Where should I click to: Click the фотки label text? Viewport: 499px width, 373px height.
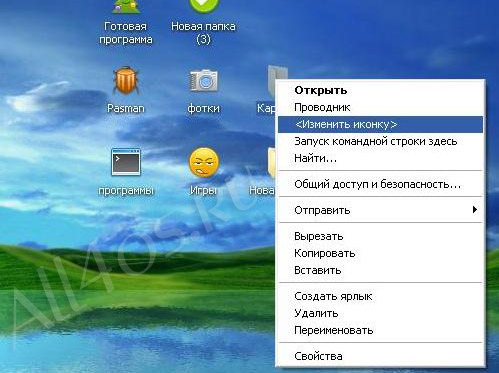tap(203, 108)
